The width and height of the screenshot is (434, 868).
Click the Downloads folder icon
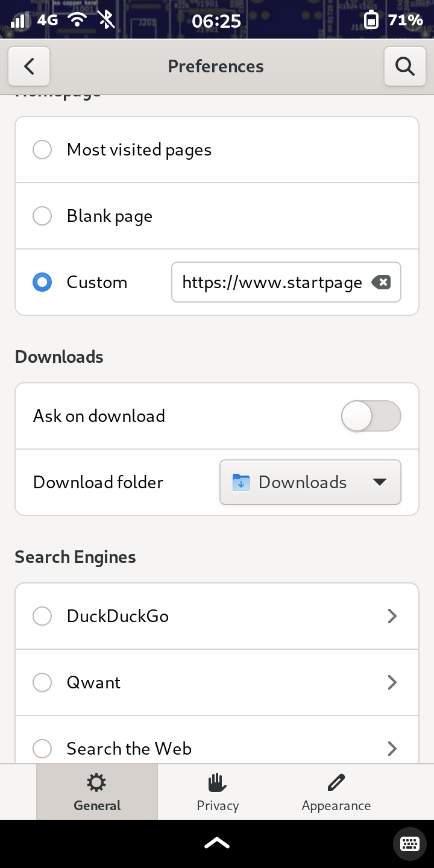241,482
